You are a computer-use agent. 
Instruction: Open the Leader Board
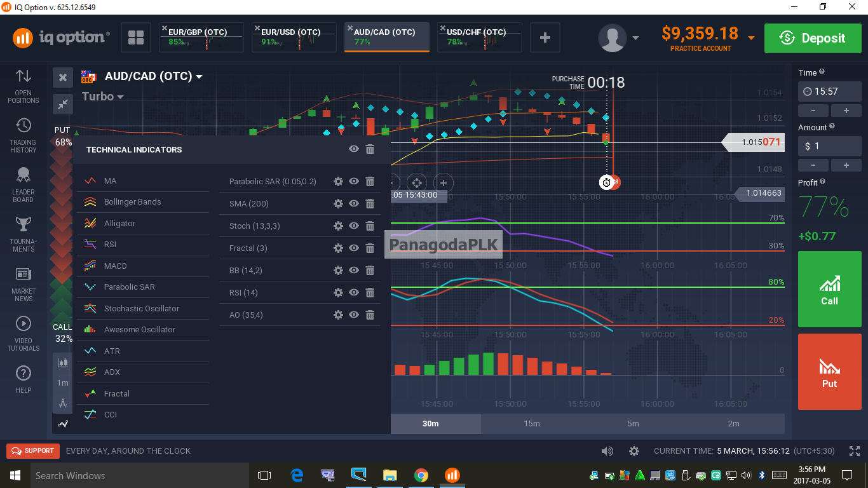(x=24, y=185)
